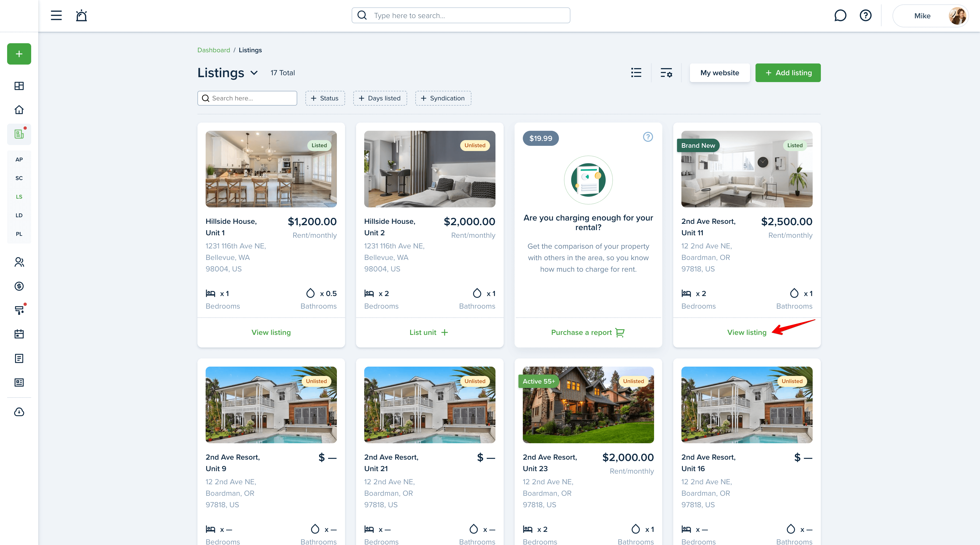
Task: Click the Listed badge on Hillside House Unit 1
Action: [x=319, y=145]
